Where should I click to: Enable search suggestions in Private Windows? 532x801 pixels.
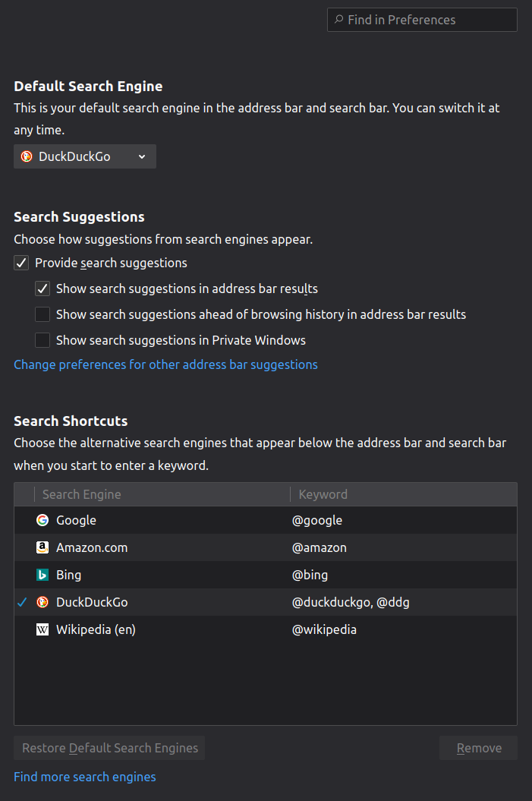click(42, 340)
